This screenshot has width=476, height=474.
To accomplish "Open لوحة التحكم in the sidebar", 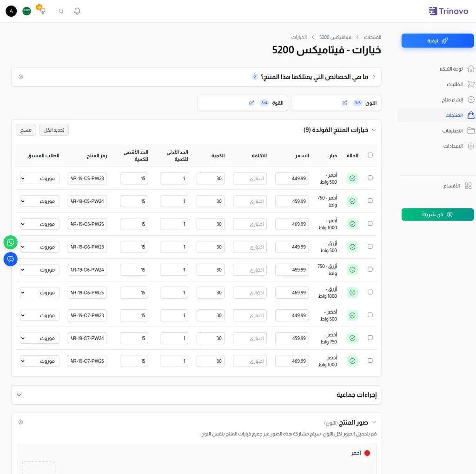I will [x=451, y=69].
